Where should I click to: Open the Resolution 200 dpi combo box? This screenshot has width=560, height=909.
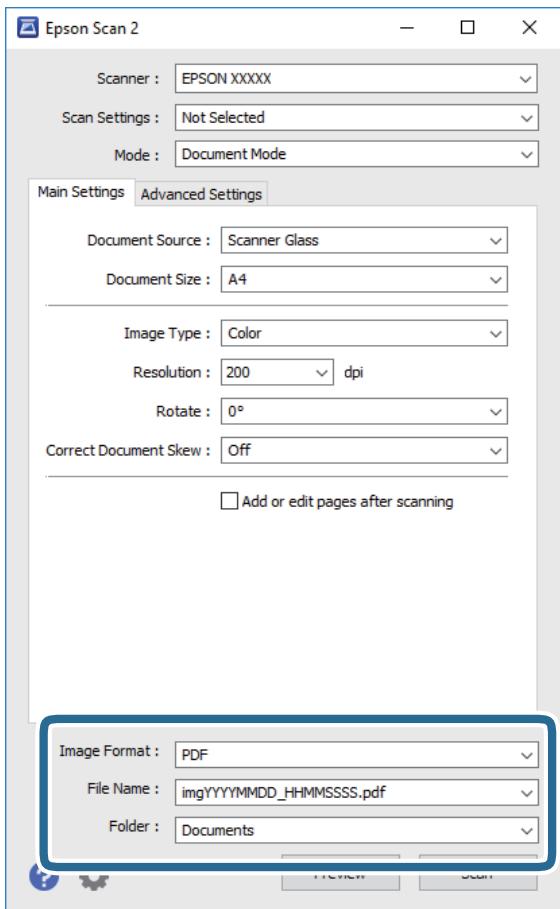click(277, 372)
